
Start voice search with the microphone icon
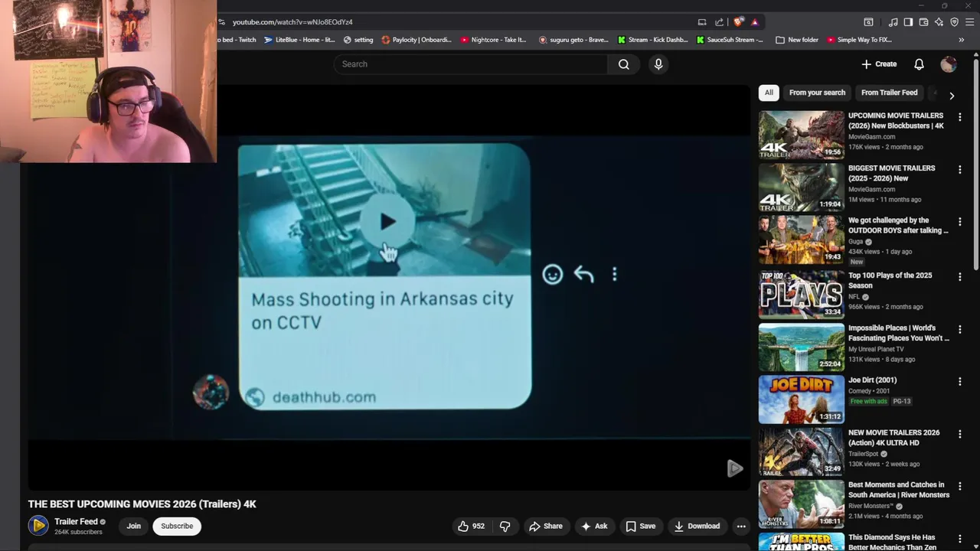tap(658, 64)
